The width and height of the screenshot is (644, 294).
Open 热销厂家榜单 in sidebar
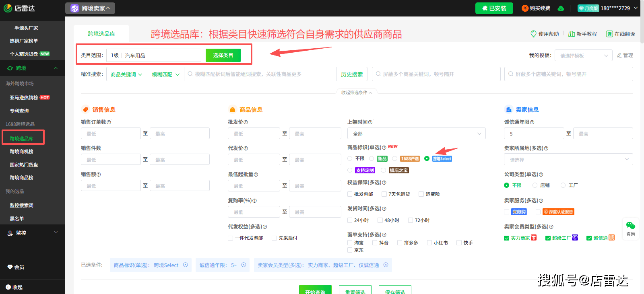tap(24, 41)
